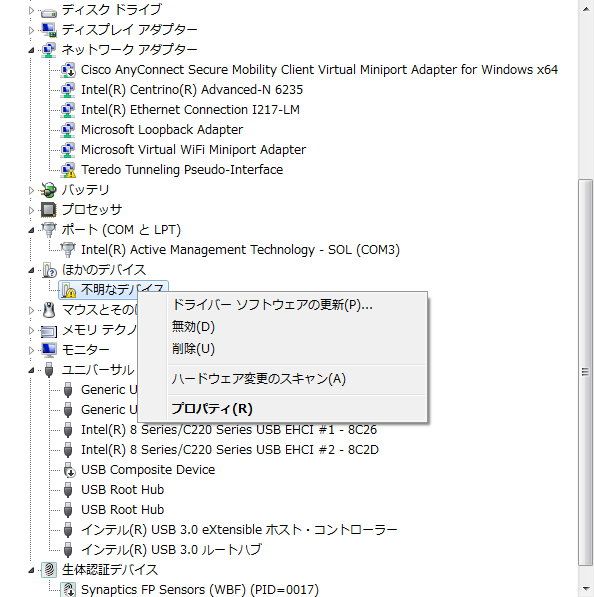Click the USB Composite Device icon

pyautogui.click(x=69, y=470)
